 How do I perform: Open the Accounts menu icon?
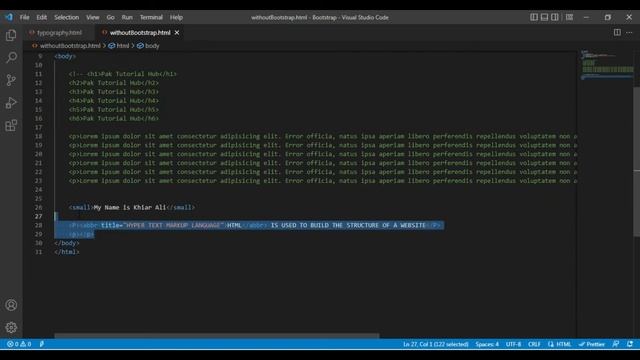click(11, 305)
